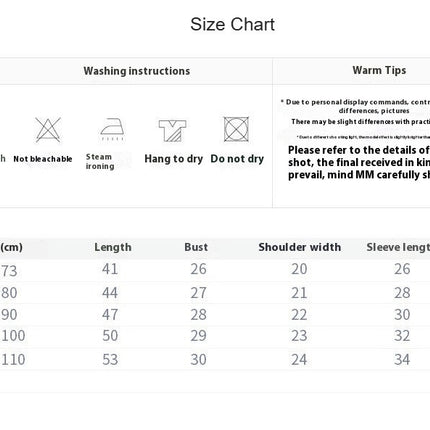Click the Size Chart title
430x430 pixels.
(232, 24)
